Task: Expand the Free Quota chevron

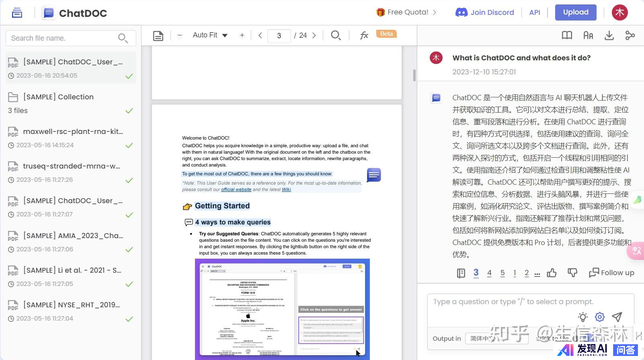Action: tap(435, 12)
